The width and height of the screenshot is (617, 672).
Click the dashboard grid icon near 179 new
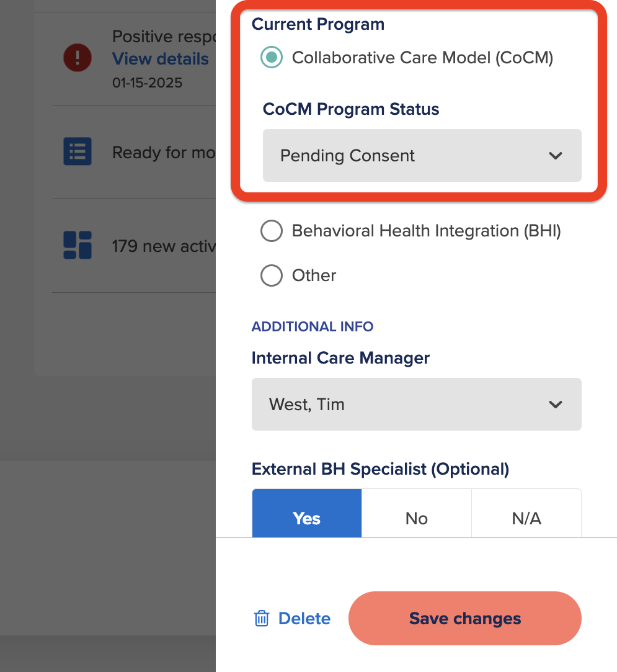point(78,245)
